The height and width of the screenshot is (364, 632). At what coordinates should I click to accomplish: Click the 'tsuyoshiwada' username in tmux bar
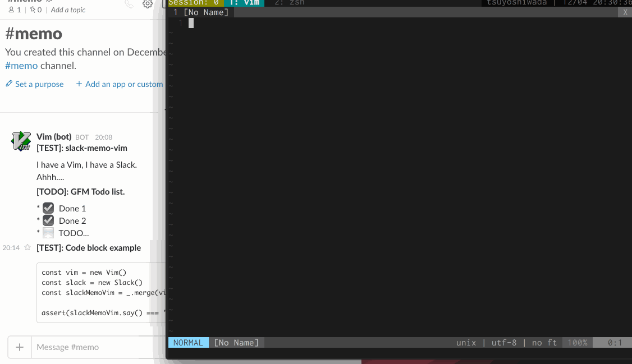[x=517, y=3]
